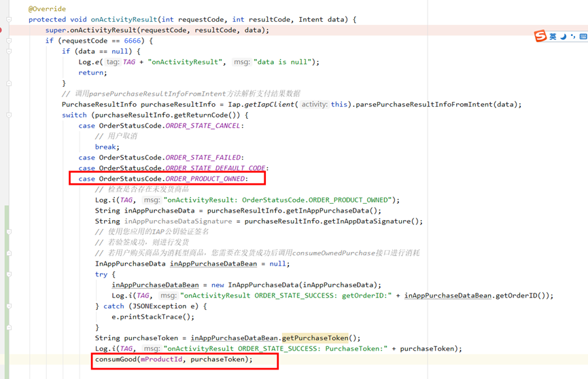Viewport: 588px width, 379px height.
Task: Remove the red breakpoint on super.onActivityResult line
Action: point(1,30)
